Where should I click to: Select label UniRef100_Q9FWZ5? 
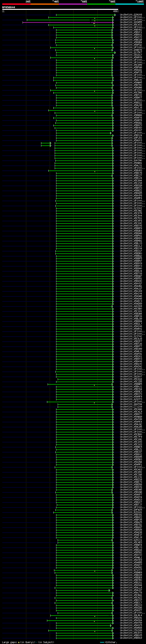(131, 510)
